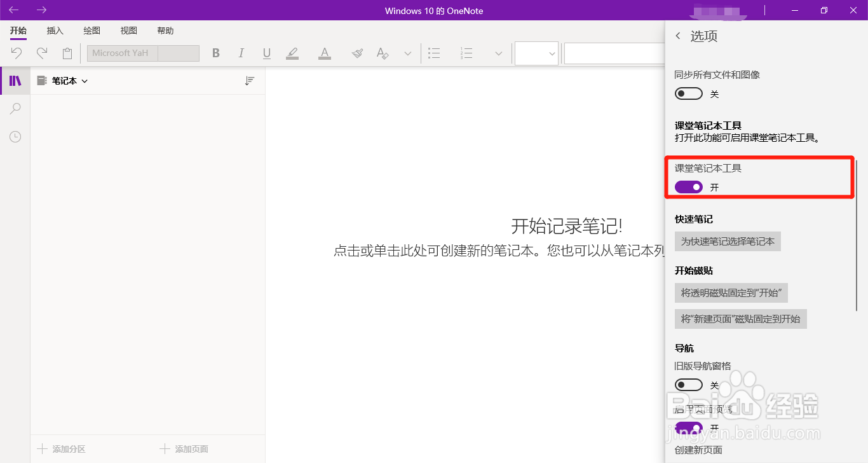The width and height of the screenshot is (868, 463).
Task: Click the clipboard paste icon
Action: coord(67,53)
